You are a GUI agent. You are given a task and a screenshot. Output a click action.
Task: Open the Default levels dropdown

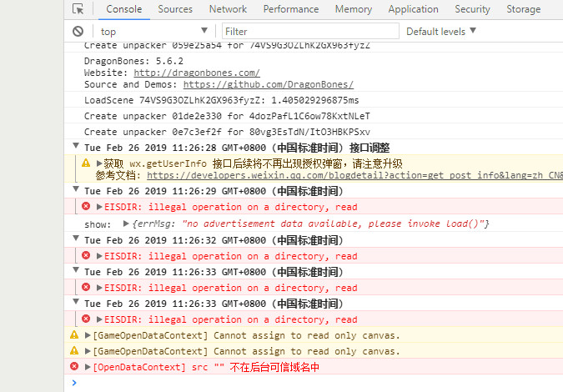coord(441,31)
